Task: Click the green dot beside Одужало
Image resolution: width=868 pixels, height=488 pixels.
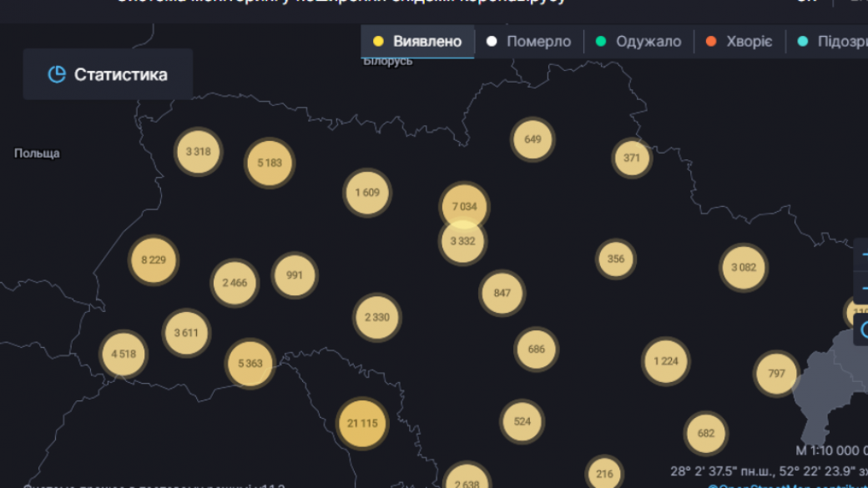Action: click(600, 42)
